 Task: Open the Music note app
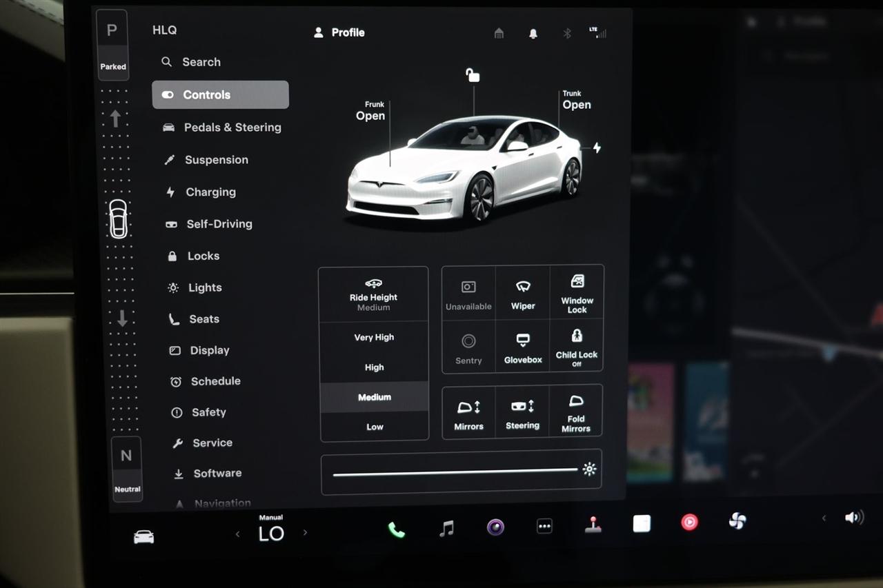click(446, 528)
